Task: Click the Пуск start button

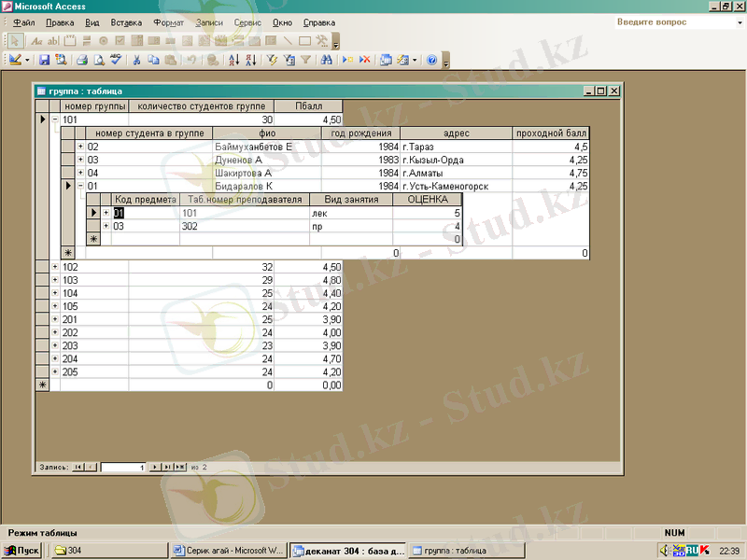Action: click(22, 551)
